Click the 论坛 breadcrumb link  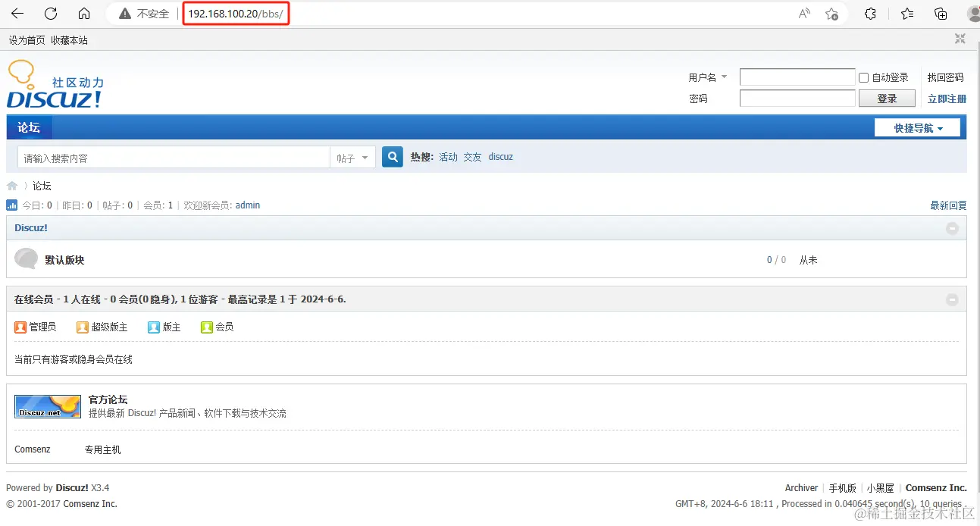pos(42,186)
